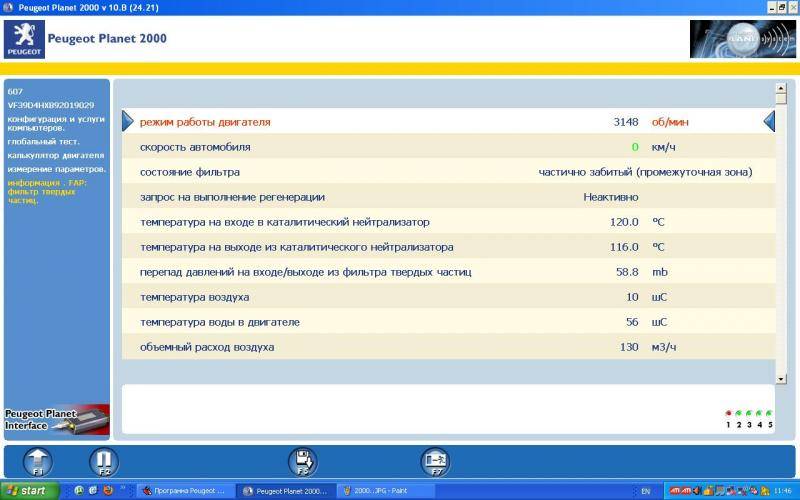Select "глобальный тест." in the left panel

[41, 141]
